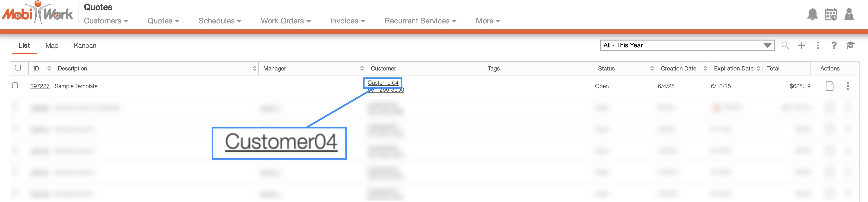Switch to the Kanban tab
The width and height of the screenshot is (868, 202).
pyautogui.click(x=85, y=46)
